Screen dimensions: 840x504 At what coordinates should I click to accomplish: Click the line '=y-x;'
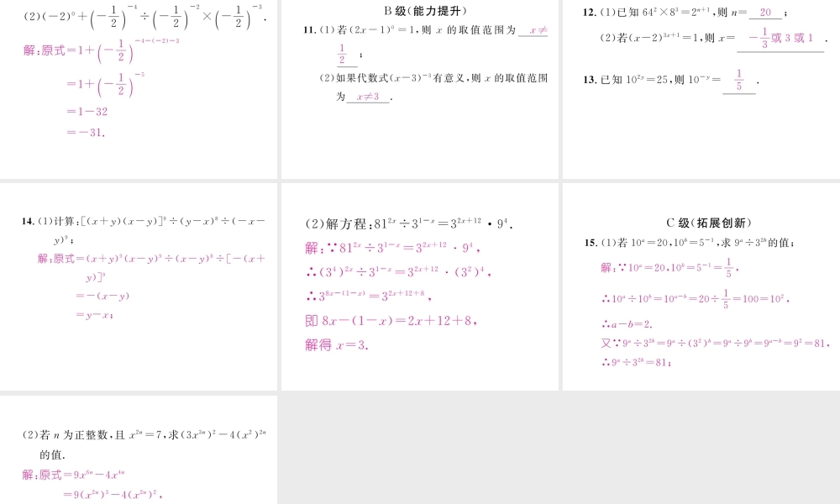click(94, 315)
